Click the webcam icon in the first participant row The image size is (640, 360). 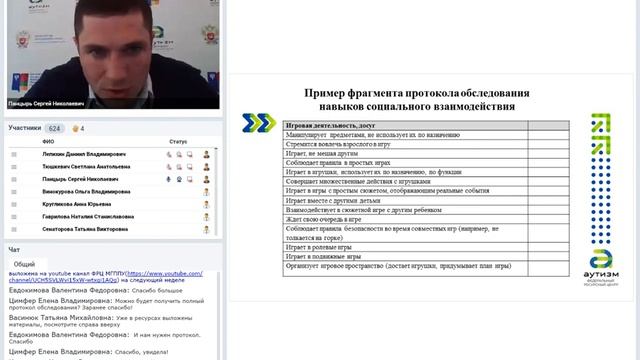pos(179,154)
